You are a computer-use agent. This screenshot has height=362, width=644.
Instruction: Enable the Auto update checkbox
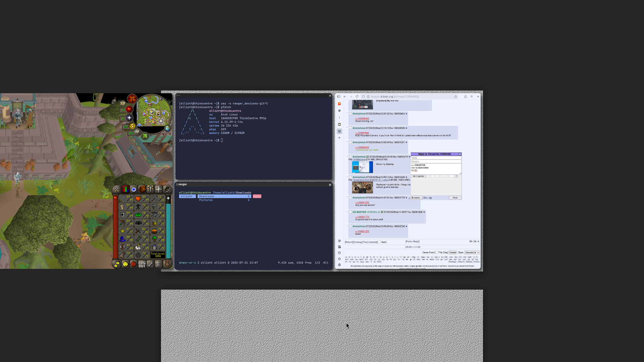380,242
